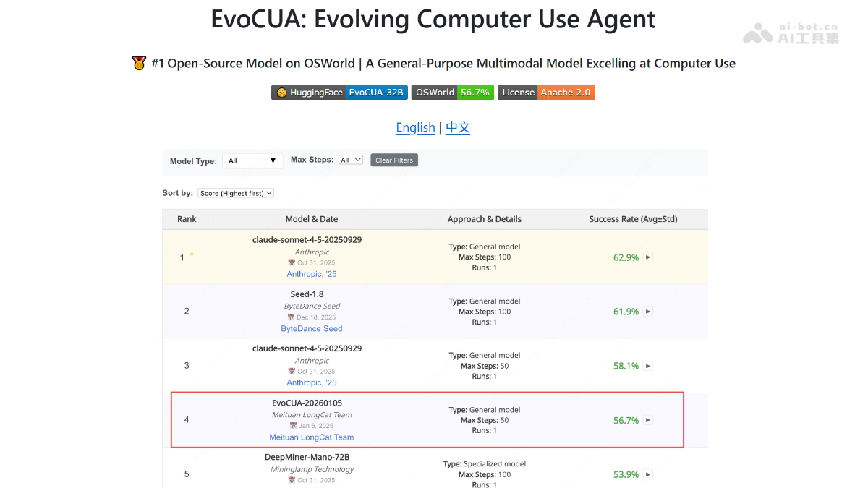The image size is (868, 488).
Task: Select the English language option
Action: (415, 127)
